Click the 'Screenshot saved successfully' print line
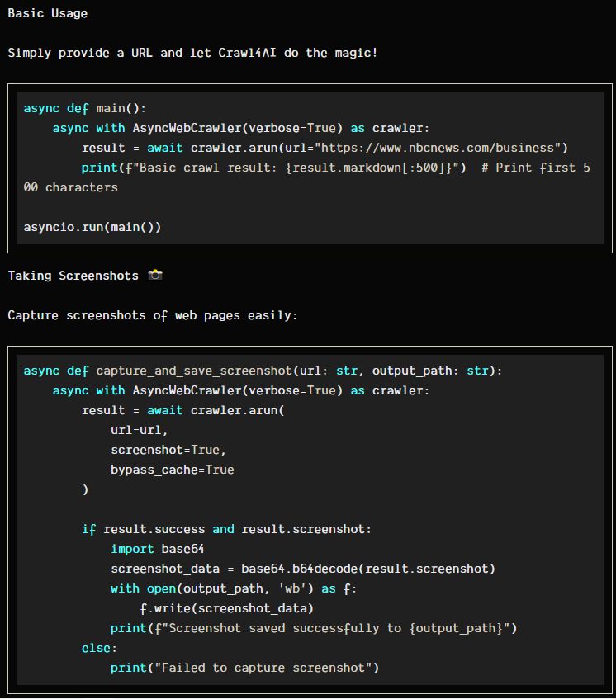The image size is (616, 699). pyautogui.click(x=314, y=628)
